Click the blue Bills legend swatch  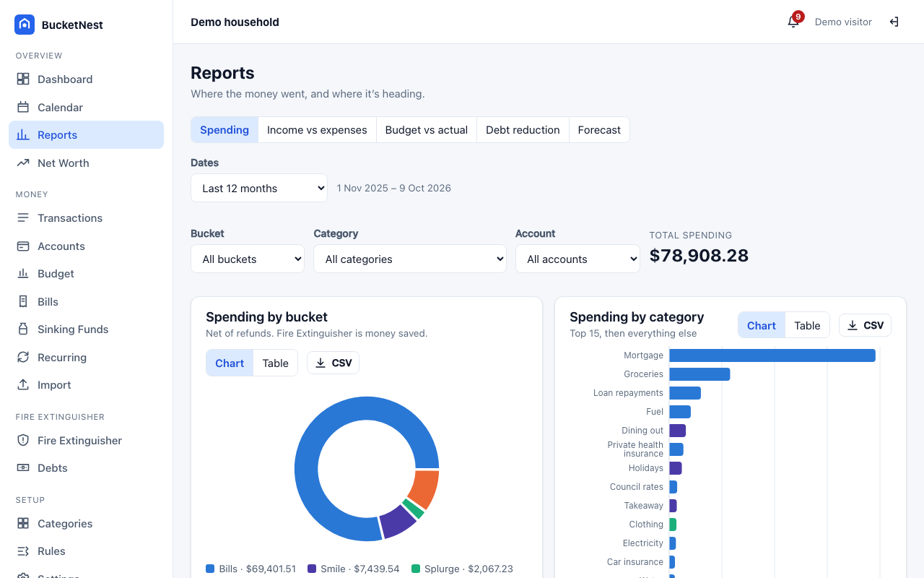point(210,569)
